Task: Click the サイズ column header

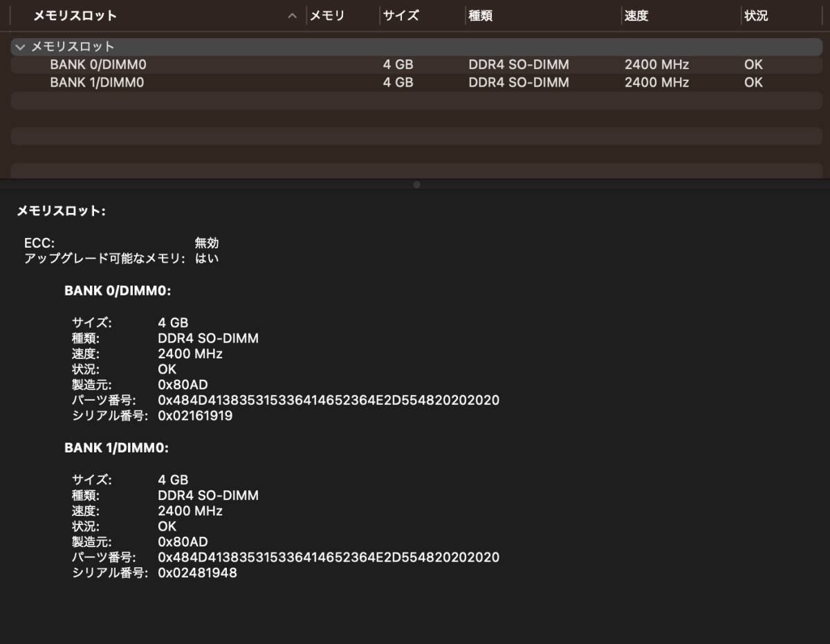Action: (x=401, y=15)
